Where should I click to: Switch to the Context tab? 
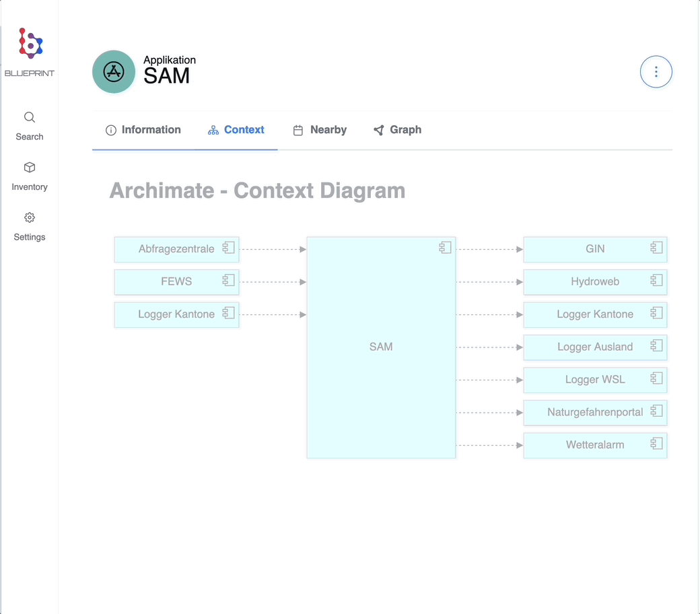pyautogui.click(x=236, y=130)
